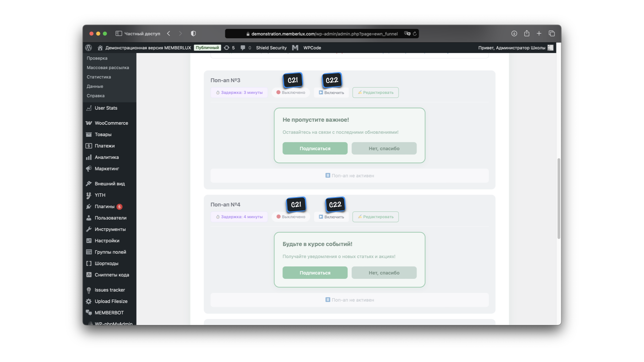Open comments bubble icon in admin bar

243,48
